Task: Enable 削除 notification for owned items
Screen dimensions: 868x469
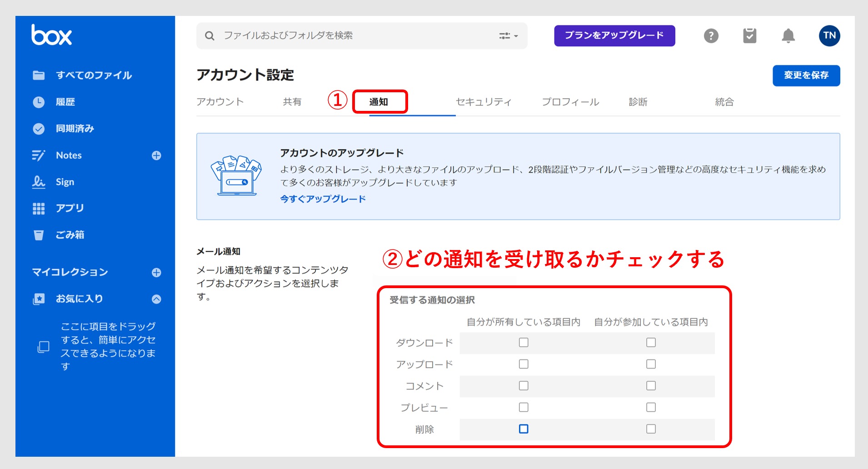Action: [524, 429]
